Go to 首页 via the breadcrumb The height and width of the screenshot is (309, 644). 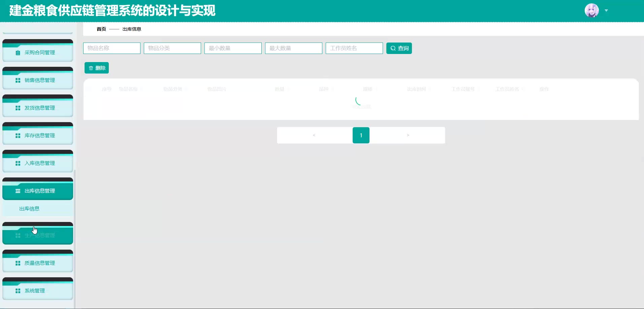click(101, 29)
